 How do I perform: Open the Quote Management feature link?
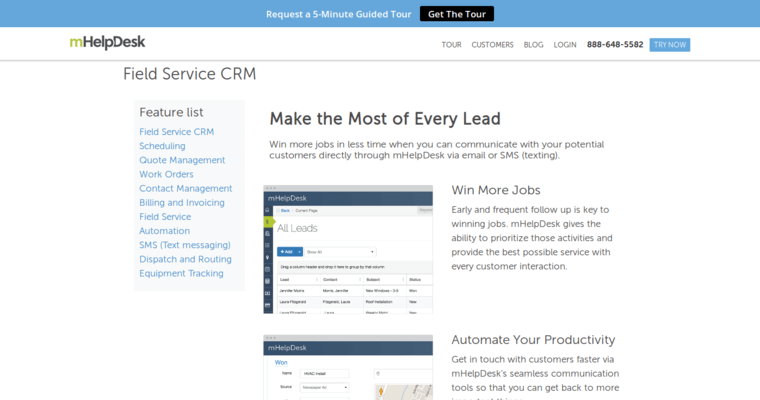point(182,160)
